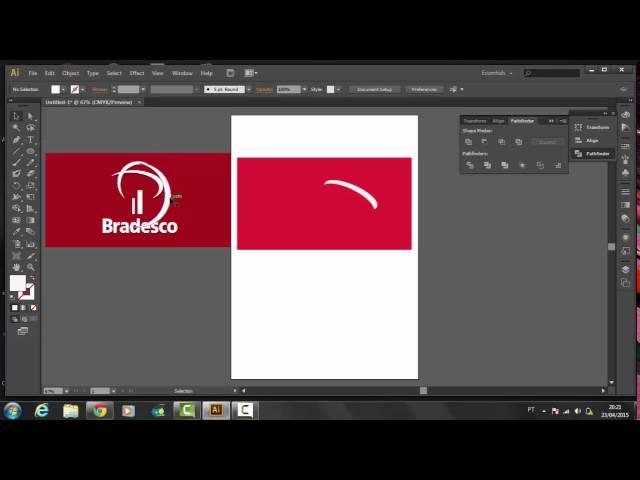Click Align in the collapsed panel dock

click(x=592, y=140)
